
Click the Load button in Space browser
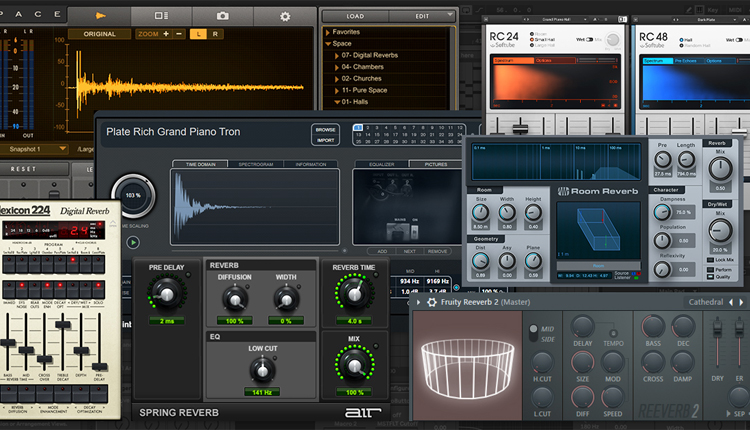pos(356,16)
